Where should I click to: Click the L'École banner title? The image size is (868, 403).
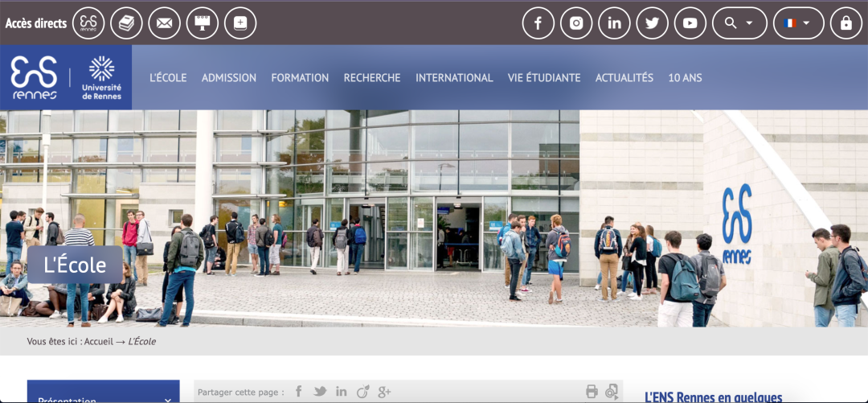coord(75,265)
